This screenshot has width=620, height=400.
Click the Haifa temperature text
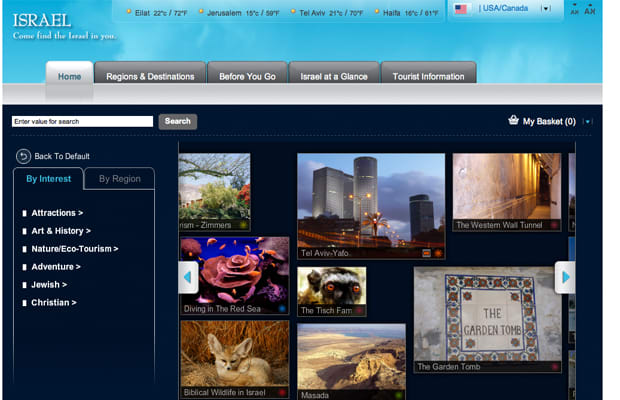tap(422, 13)
